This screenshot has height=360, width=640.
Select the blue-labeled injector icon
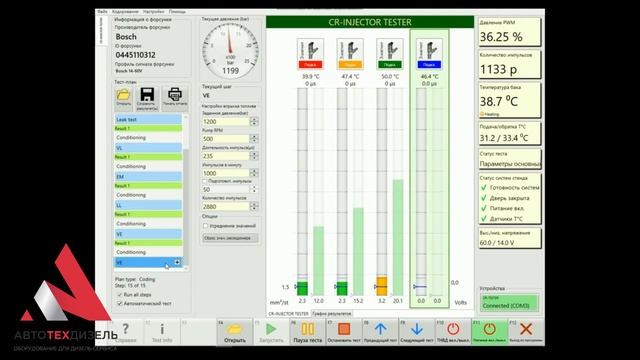(x=429, y=53)
